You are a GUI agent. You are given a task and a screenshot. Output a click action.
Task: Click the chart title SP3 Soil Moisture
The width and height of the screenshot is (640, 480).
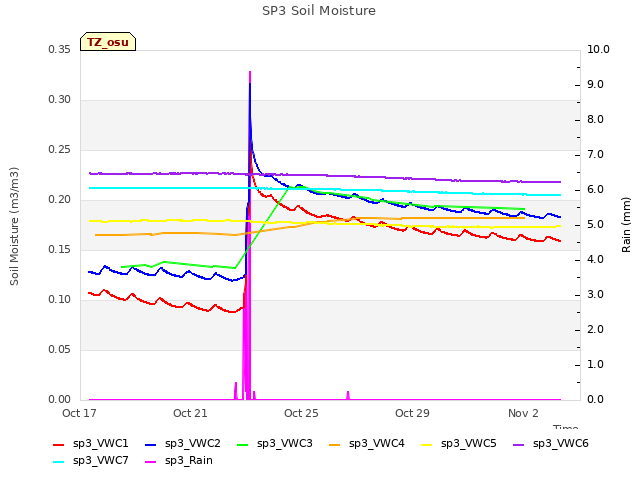coord(319,11)
